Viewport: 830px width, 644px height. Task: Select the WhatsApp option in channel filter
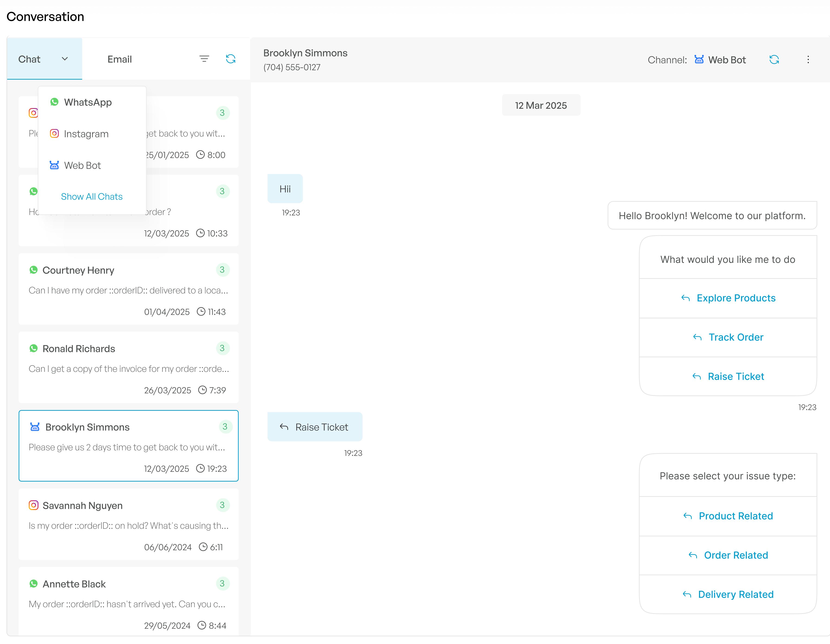click(x=88, y=102)
